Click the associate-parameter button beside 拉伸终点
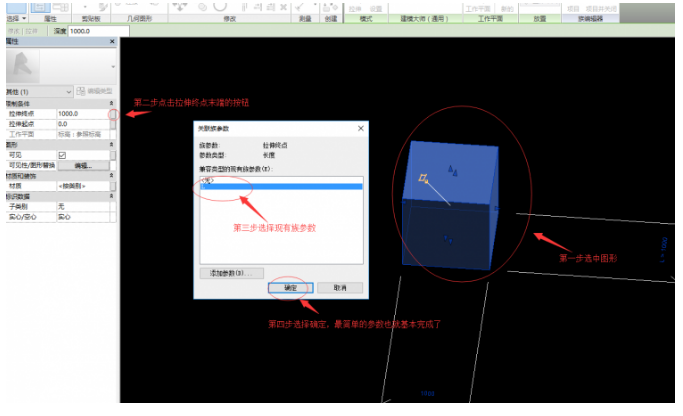The image size is (683, 416). click(113, 114)
